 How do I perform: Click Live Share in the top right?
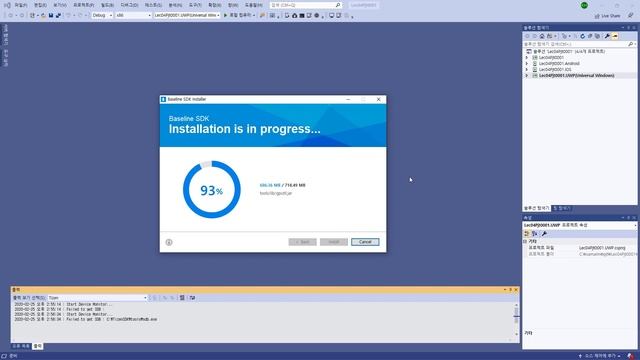(607, 16)
